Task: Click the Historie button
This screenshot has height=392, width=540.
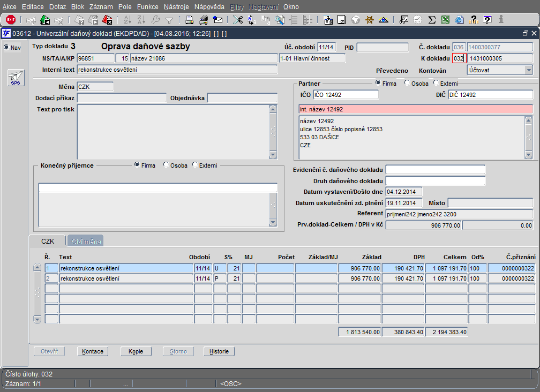Action: pyautogui.click(x=219, y=352)
